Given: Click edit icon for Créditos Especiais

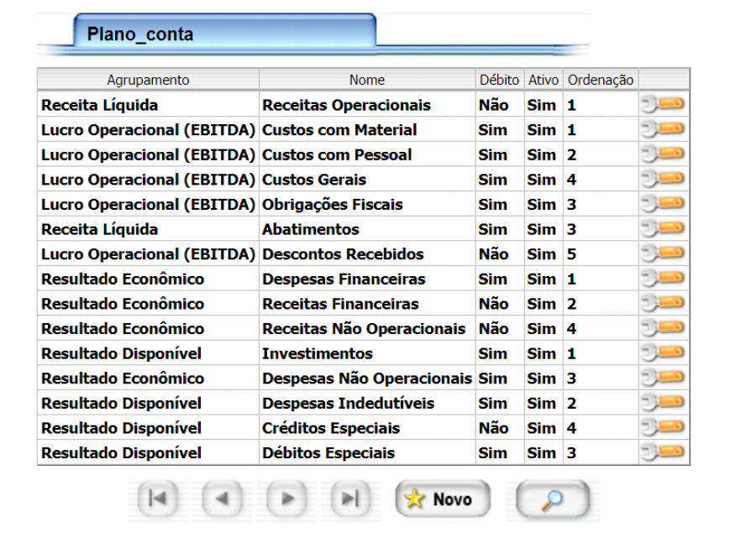Looking at the screenshot, I should pos(663,428).
